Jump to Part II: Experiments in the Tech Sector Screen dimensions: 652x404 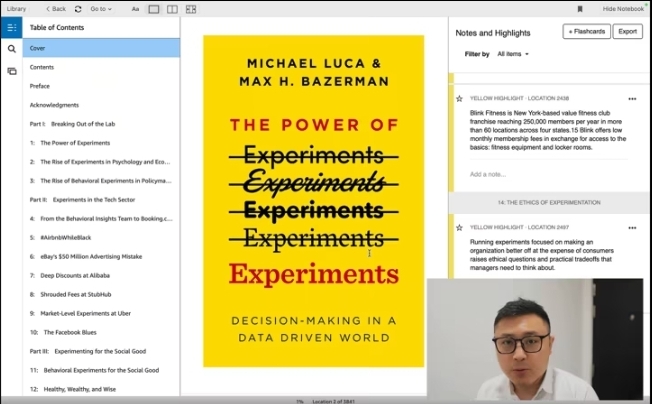(101, 200)
